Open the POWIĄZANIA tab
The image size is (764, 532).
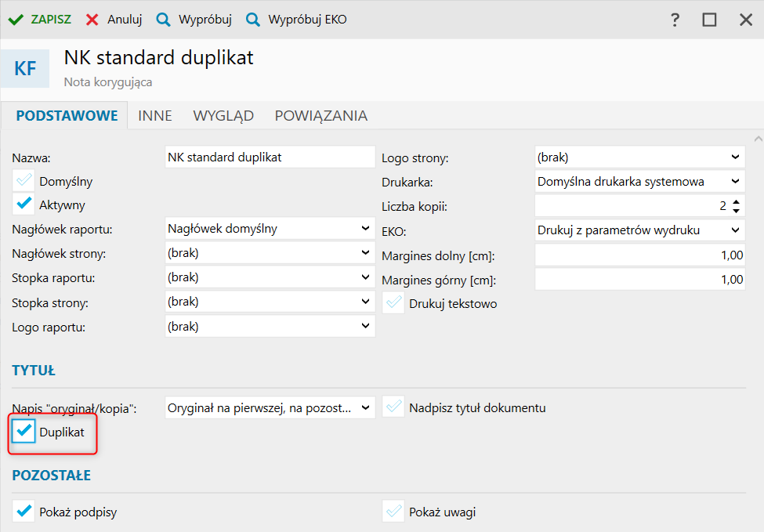(x=320, y=116)
